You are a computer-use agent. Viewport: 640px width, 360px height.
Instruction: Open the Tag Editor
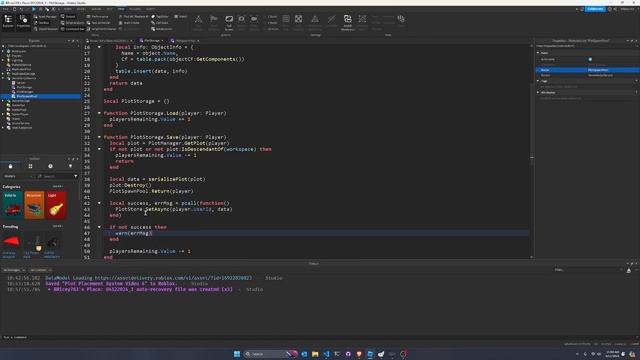pos(160,17)
